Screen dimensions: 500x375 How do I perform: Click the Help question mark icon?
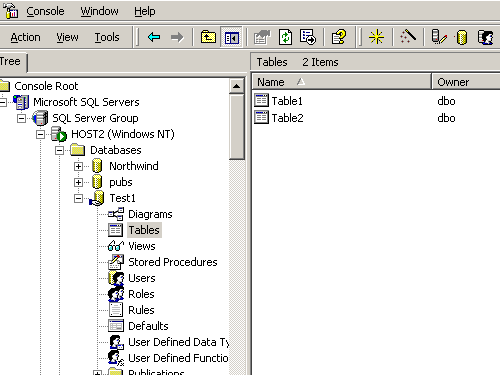(x=339, y=37)
